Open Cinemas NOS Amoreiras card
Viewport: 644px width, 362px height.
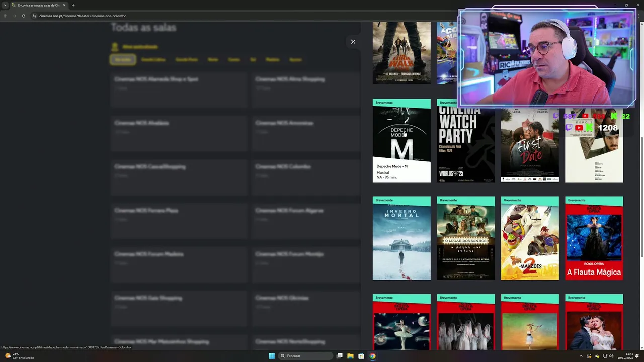(305, 134)
